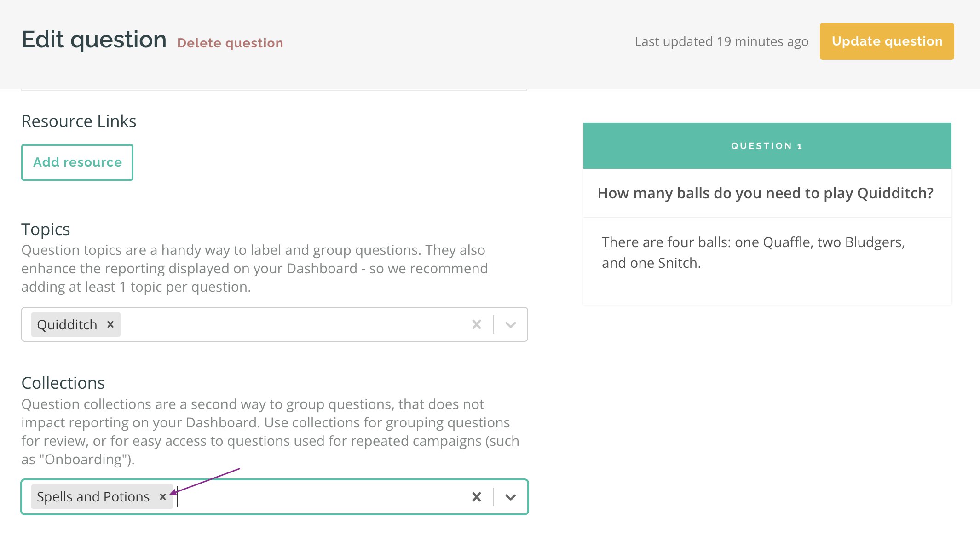Click the Update question button
Image resolution: width=980 pixels, height=553 pixels.
887,41
